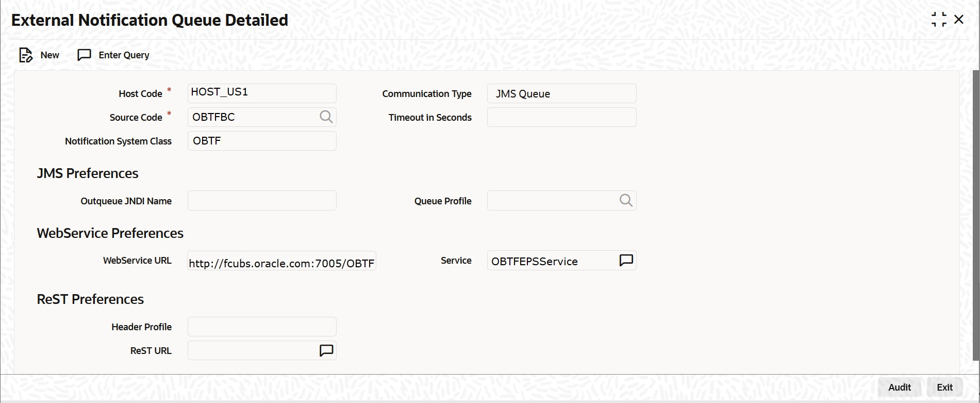Click the Header Profile field
Image resolution: width=980 pixels, height=403 pixels.
tap(262, 327)
